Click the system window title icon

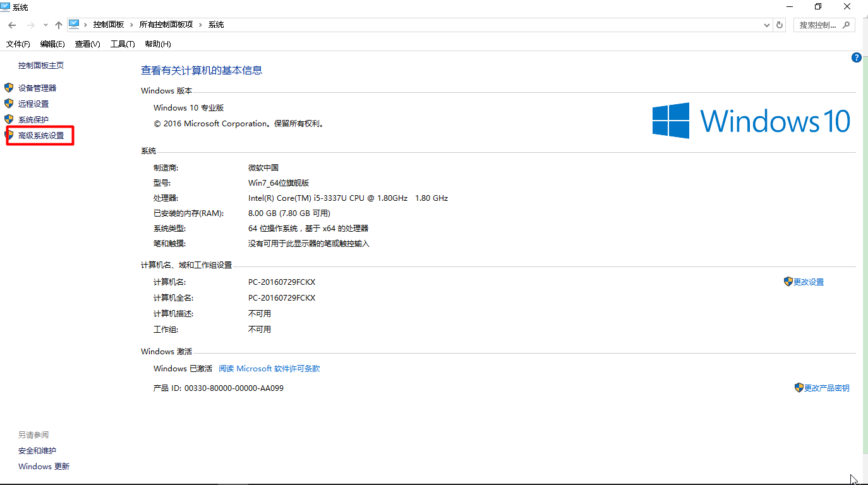coord(5,7)
